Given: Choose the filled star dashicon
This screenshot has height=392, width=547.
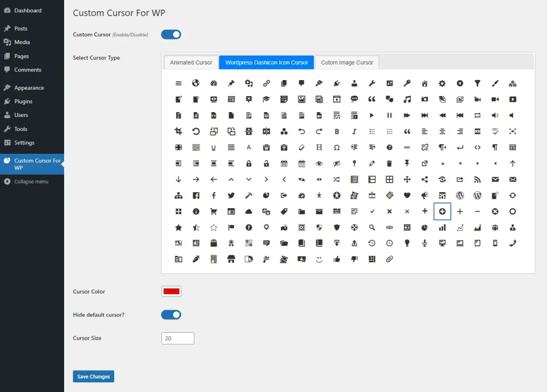Looking at the screenshot, I should [178, 228].
